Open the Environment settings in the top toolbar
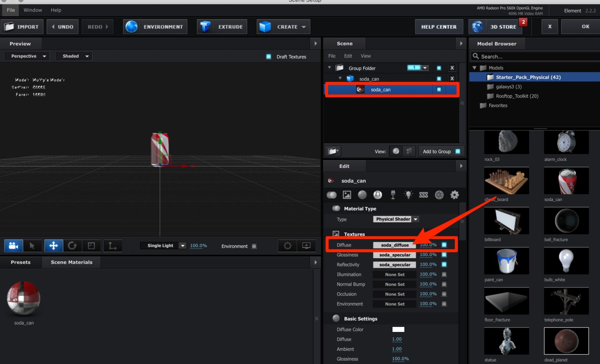The height and width of the screenshot is (364, 600). point(155,27)
